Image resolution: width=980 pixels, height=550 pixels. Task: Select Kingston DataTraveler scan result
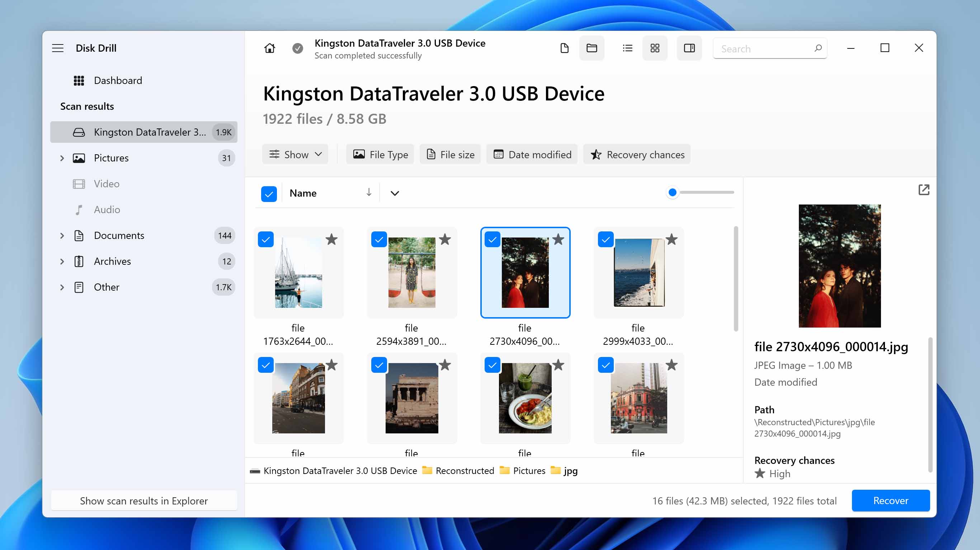point(144,132)
